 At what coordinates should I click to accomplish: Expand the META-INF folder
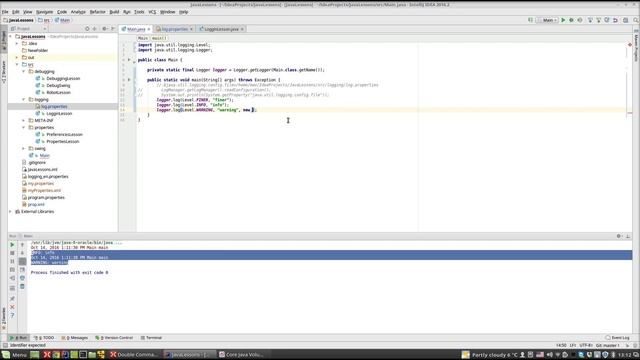coord(24,120)
